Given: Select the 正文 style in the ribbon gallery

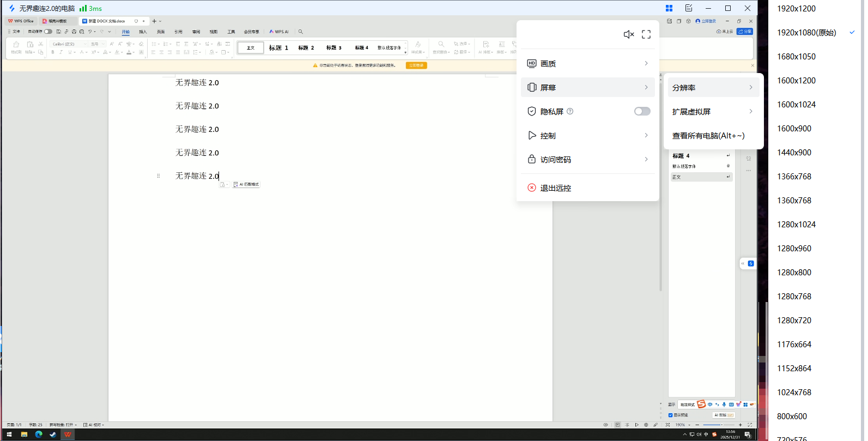Looking at the screenshot, I should pyautogui.click(x=251, y=47).
